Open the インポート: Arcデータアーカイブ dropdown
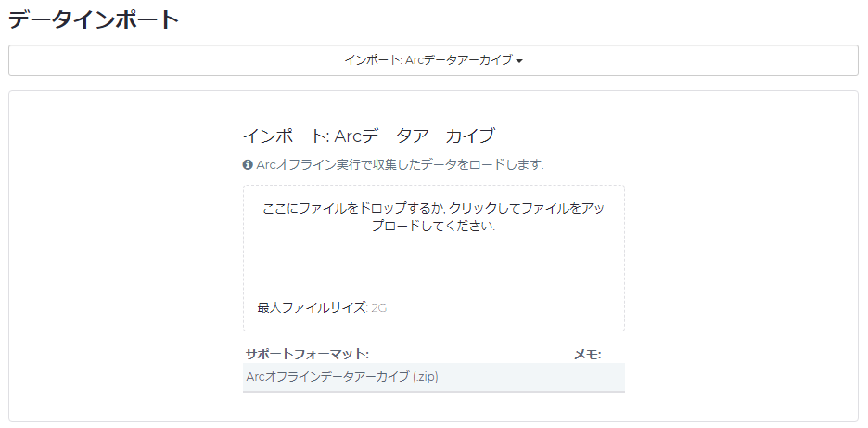 click(x=432, y=60)
